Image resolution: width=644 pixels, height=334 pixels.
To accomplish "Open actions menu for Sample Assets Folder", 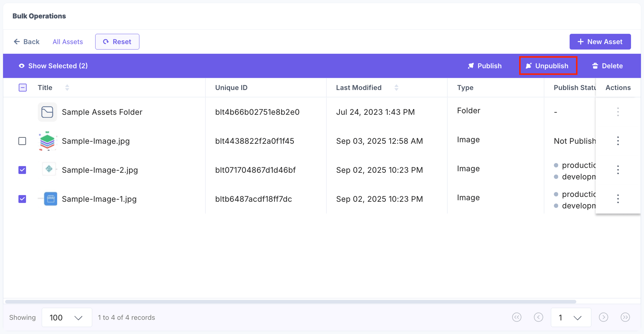I will (618, 112).
